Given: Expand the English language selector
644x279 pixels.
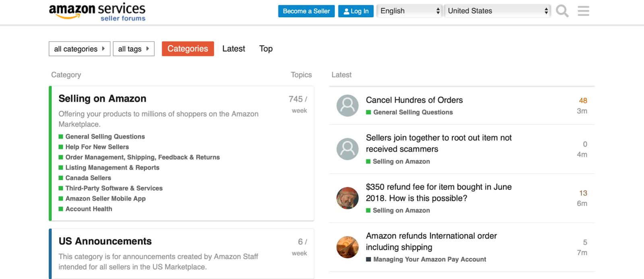Looking at the screenshot, I should [x=409, y=11].
